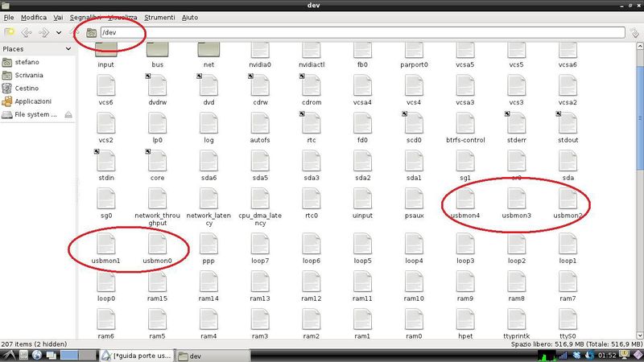Select the usbmon4 device file

[x=465, y=204]
